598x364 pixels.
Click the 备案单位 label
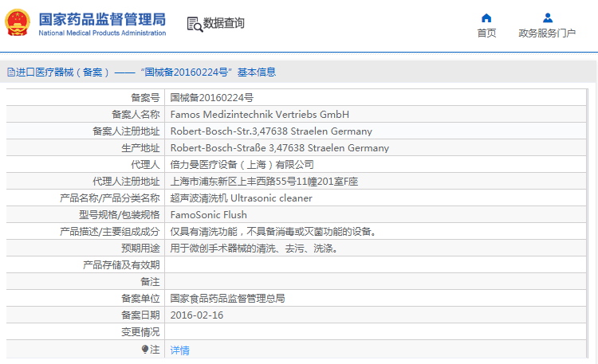140,299
